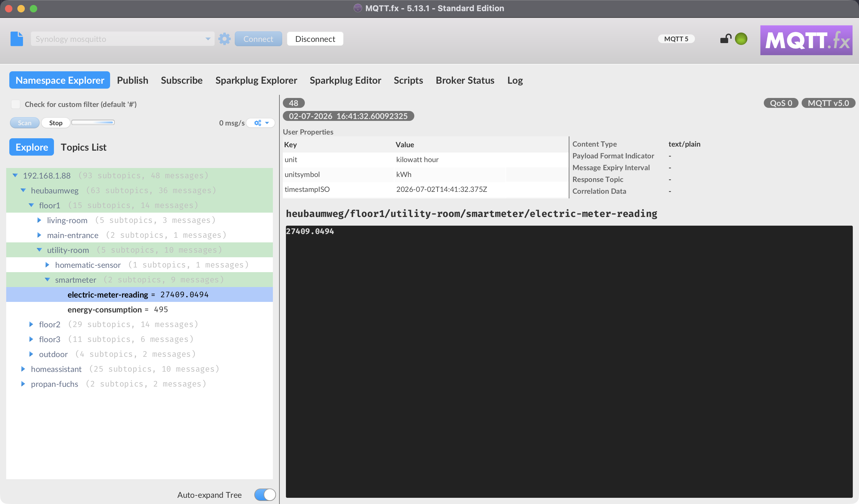Click the Disconnect button

[315, 39]
